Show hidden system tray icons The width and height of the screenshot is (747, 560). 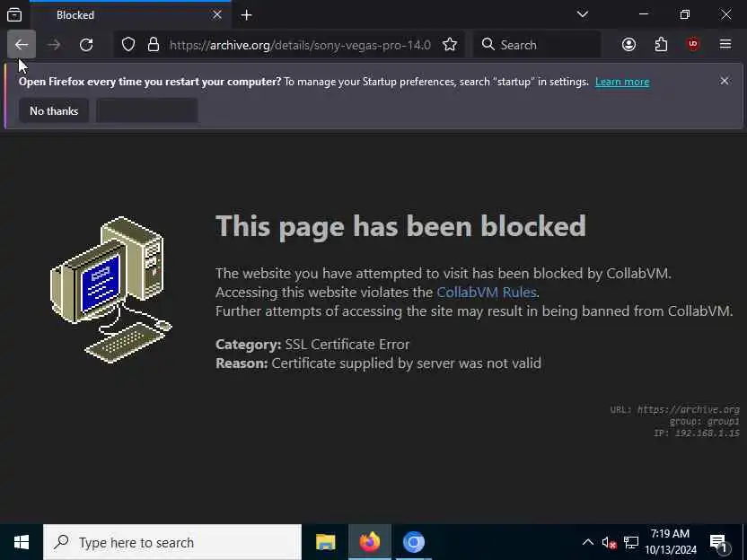point(588,542)
